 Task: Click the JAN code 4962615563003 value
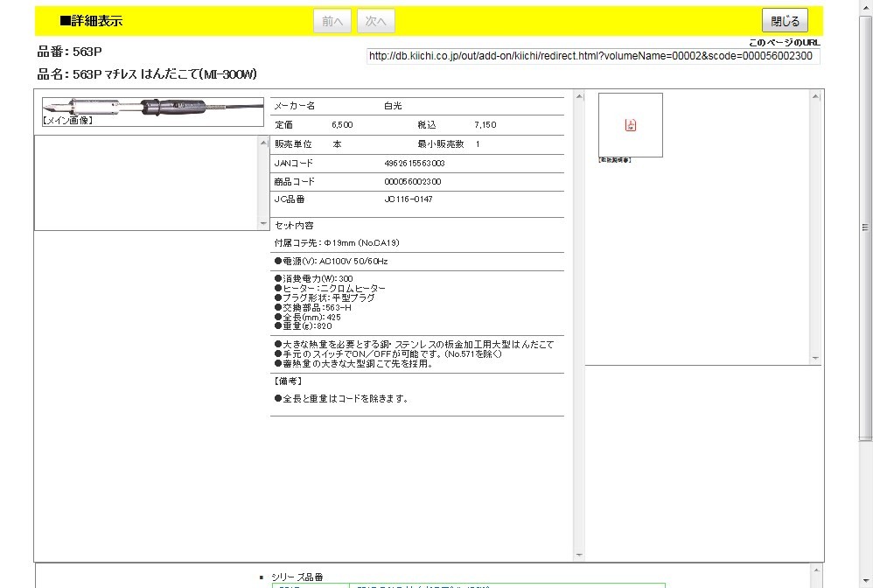coord(415,164)
